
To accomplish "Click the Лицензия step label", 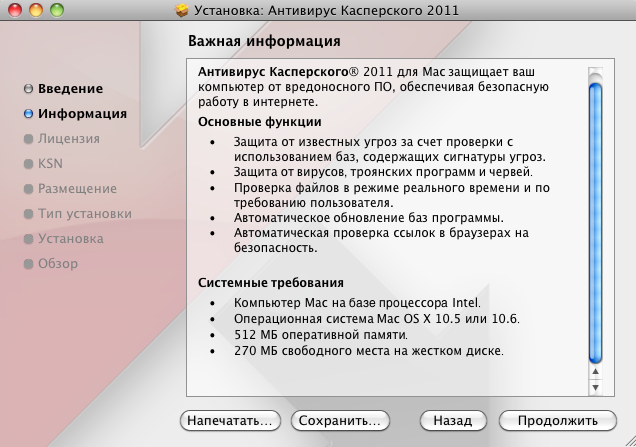I will click(69, 139).
